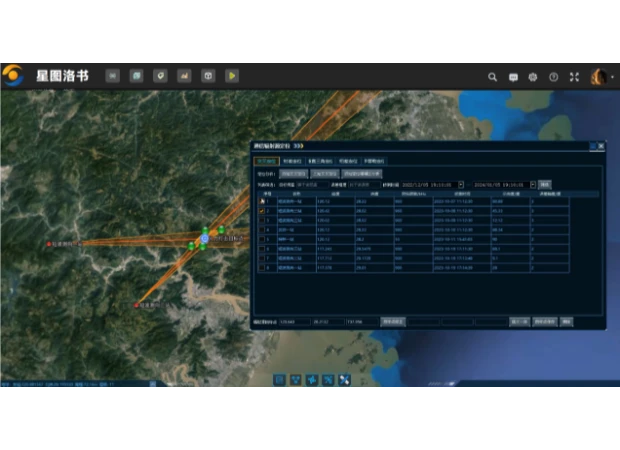Viewport: 620px width, 450px height.
Task: Click the query button beside the date range
Action: [x=545, y=184]
